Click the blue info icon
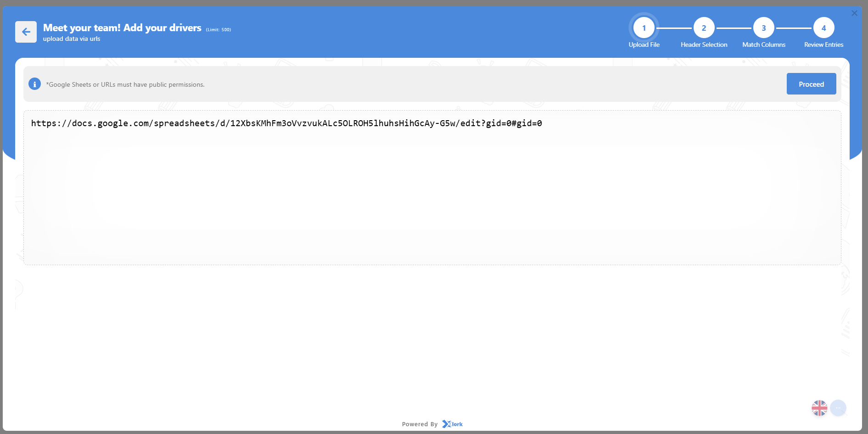The width and height of the screenshot is (868, 434). point(34,84)
